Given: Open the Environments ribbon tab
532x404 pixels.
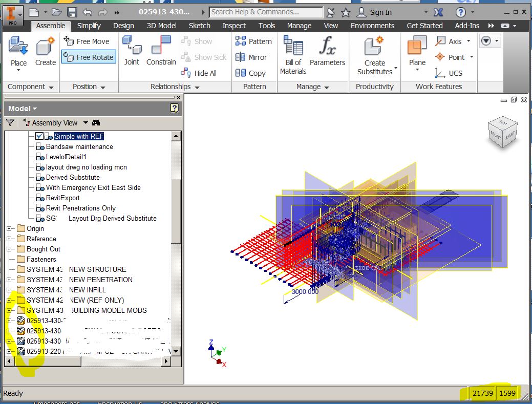Looking at the screenshot, I should click(373, 26).
